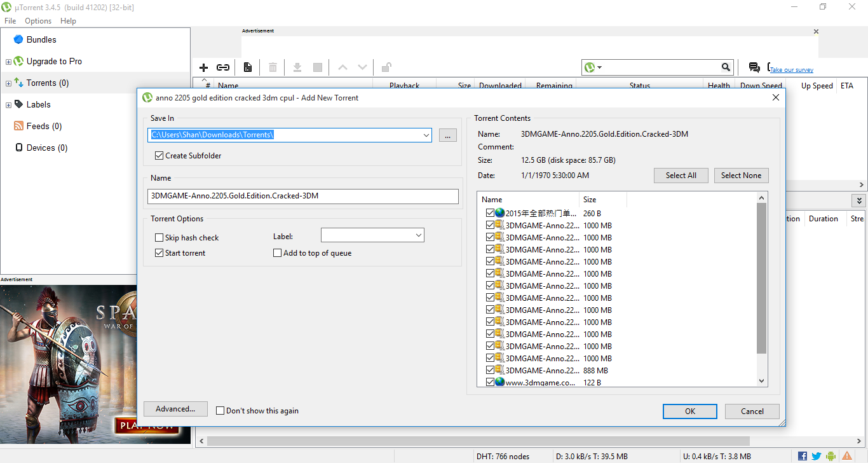The width and height of the screenshot is (868, 463).
Task: Open the Options menu
Action: (x=37, y=20)
